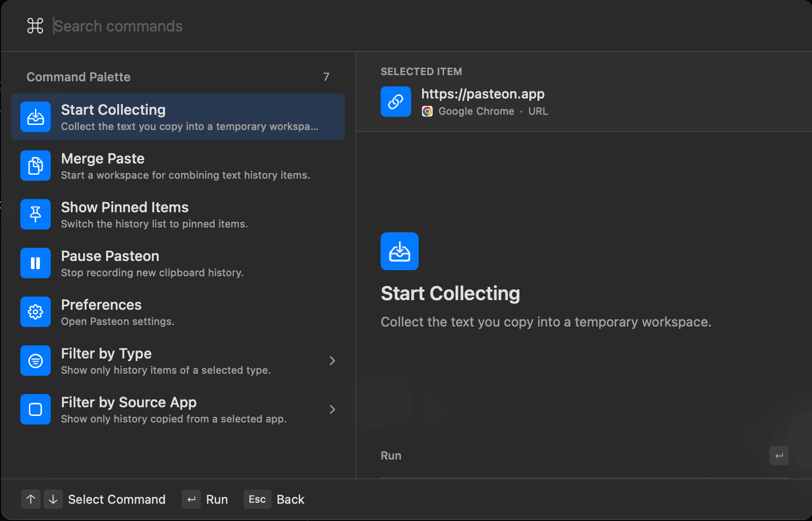Screen dimensions: 812x521
Task: Click 'Show only history items of a selected type.'
Action: [x=166, y=370]
